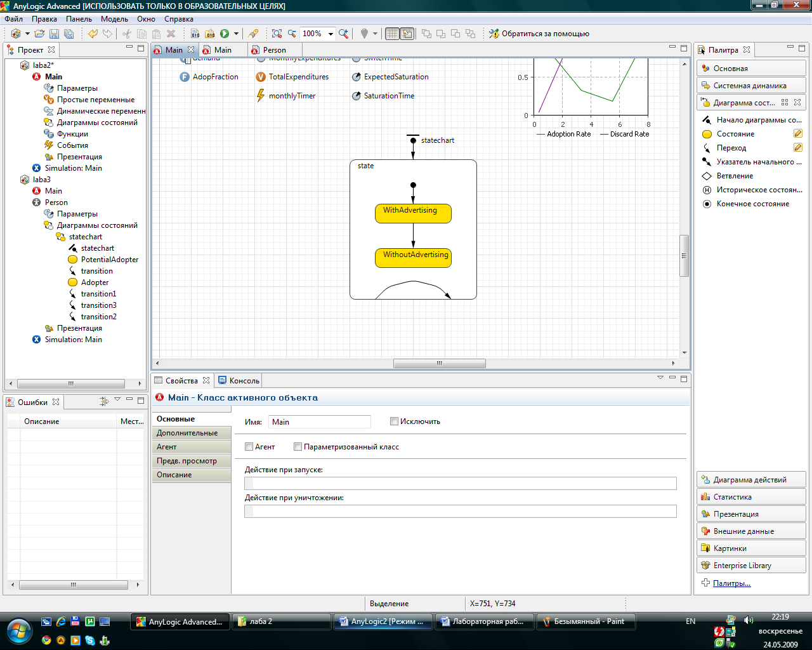Screen dimensions: 812x650
Task: Expand the 'Статистика' palette section
Action: point(751,497)
